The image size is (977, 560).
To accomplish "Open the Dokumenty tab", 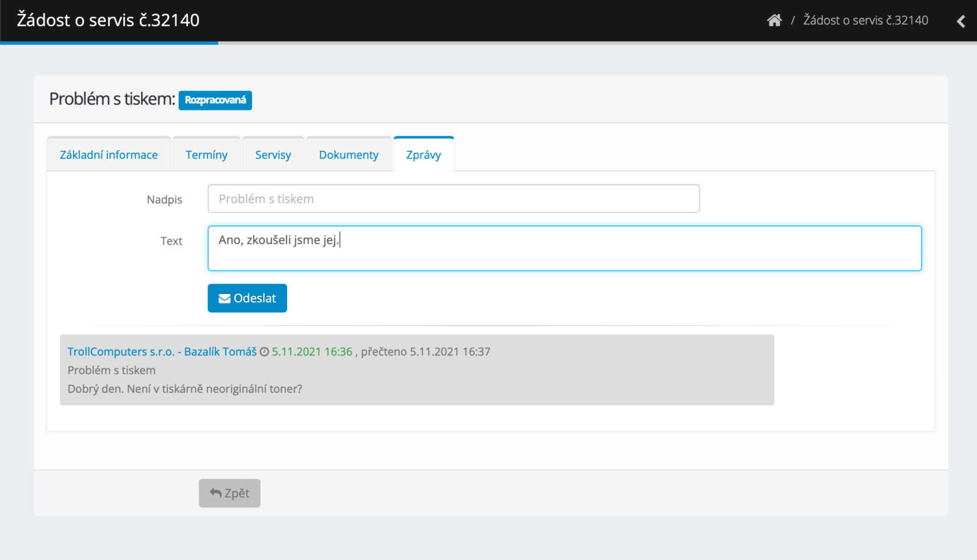I will pyautogui.click(x=349, y=155).
